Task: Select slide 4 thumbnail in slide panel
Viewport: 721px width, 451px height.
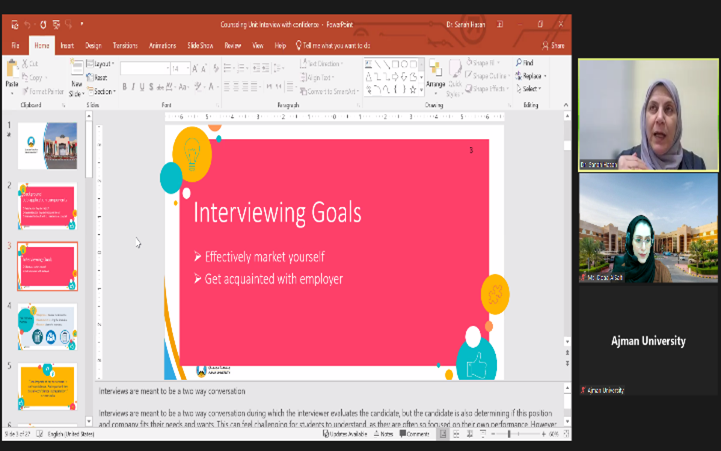Action: point(48,326)
